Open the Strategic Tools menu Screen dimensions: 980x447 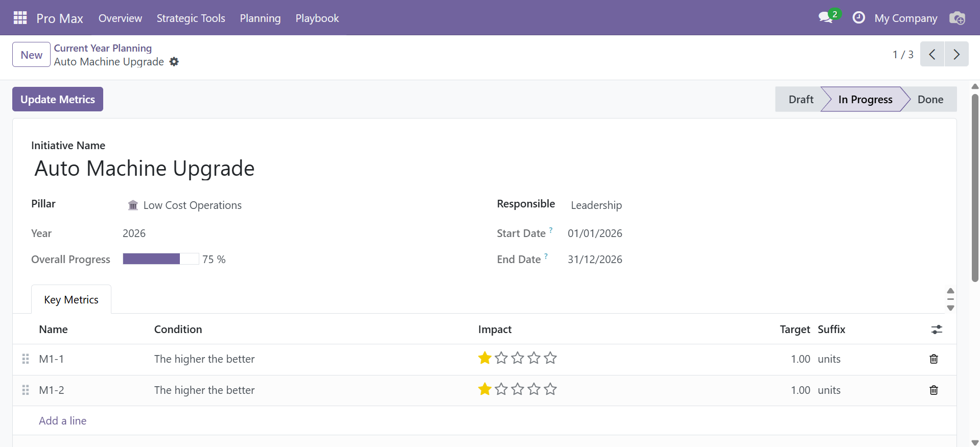click(x=191, y=18)
